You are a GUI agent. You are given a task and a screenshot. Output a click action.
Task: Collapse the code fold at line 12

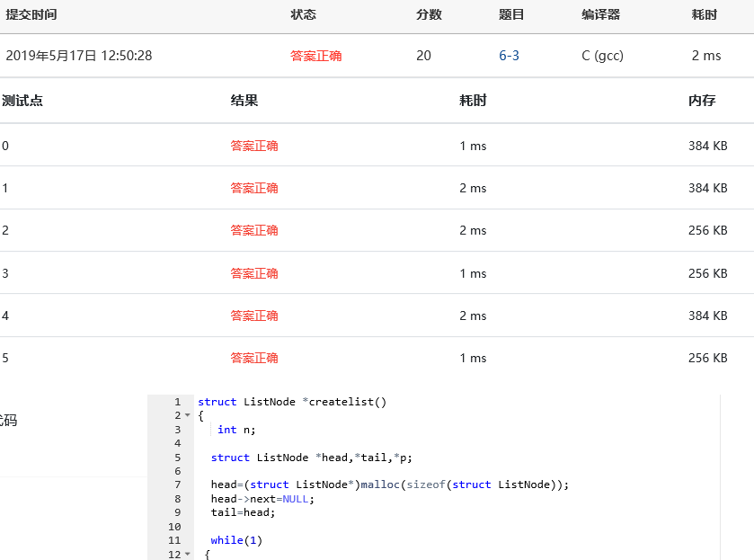187,555
